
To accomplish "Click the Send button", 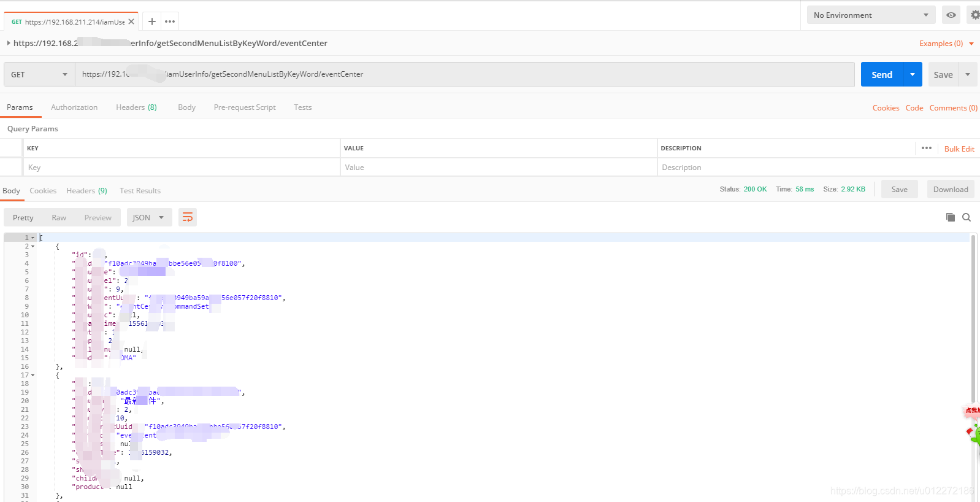I will coord(882,74).
